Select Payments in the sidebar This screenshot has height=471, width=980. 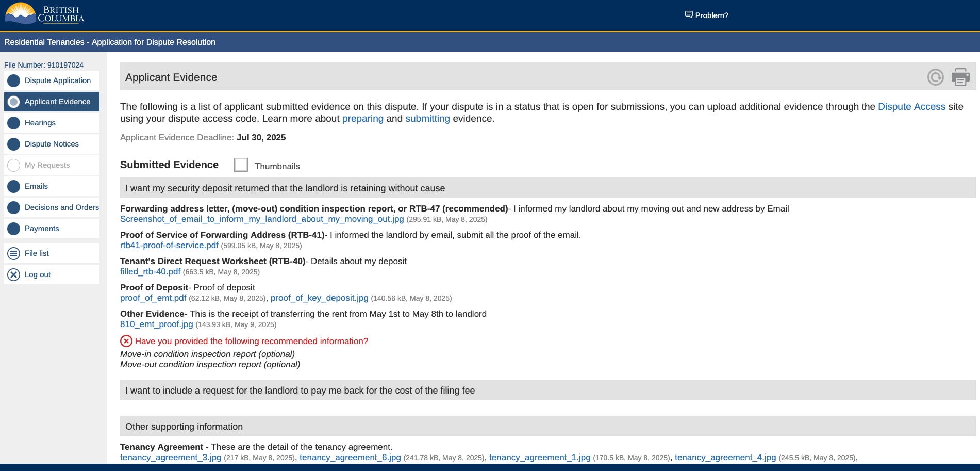pyautogui.click(x=42, y=229)
